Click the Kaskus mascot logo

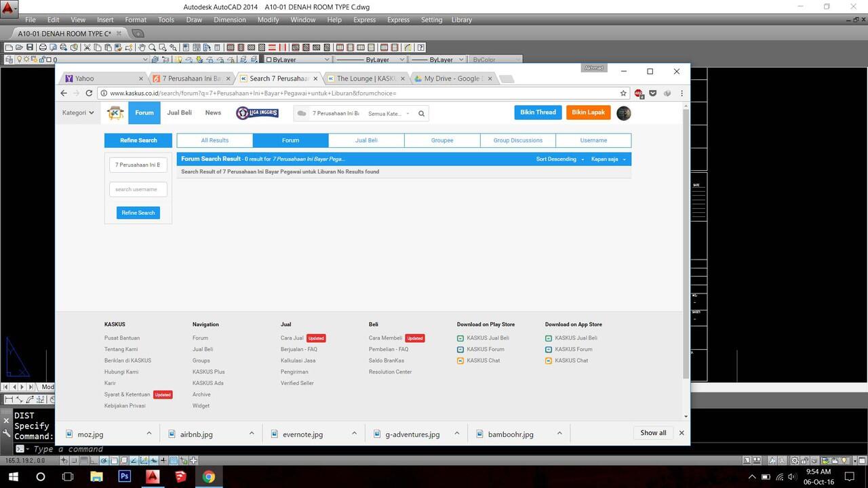tap(115, 113)
